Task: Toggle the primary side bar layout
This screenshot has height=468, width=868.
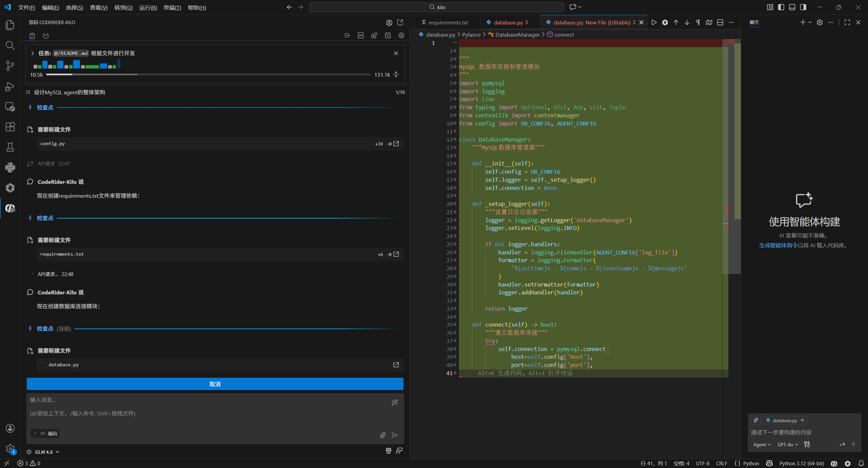Action: (x=781, y=7)
